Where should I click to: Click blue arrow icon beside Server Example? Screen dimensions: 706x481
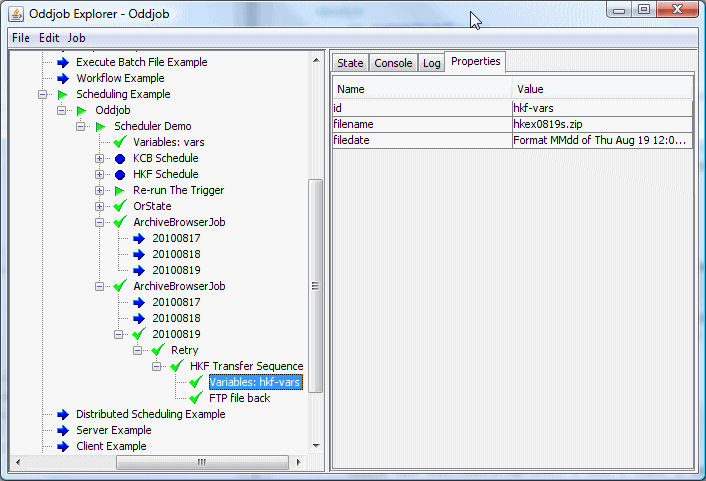pos(62,430)
